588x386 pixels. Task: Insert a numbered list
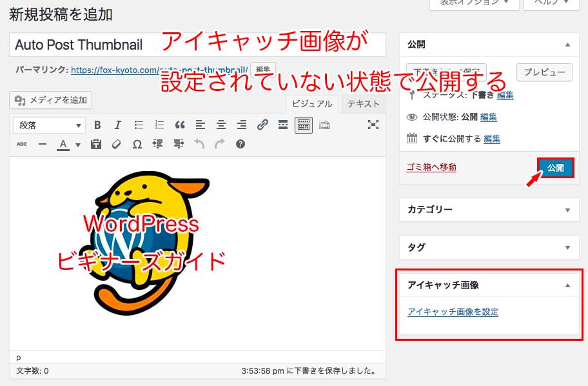click(x=159, y=125)
